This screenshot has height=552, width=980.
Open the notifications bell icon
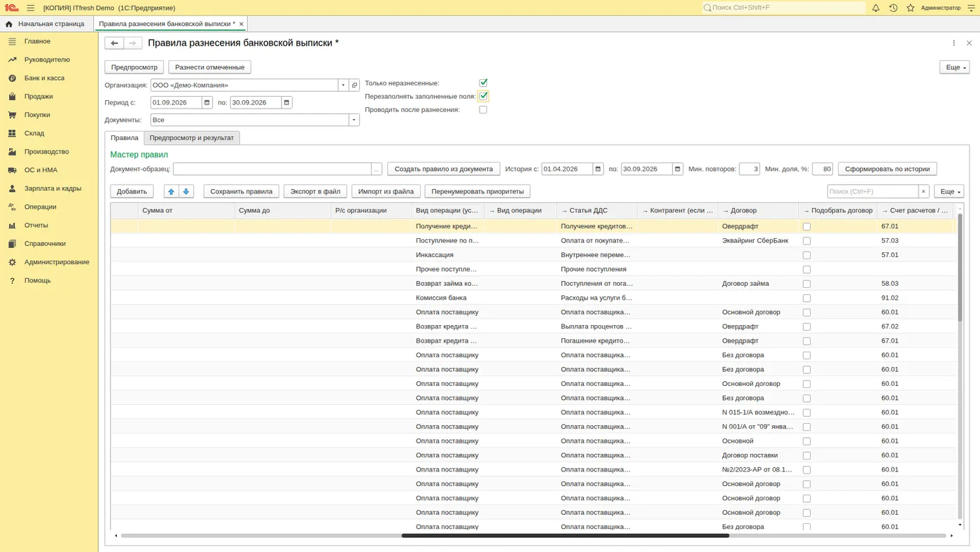click(x=876, y=8)
